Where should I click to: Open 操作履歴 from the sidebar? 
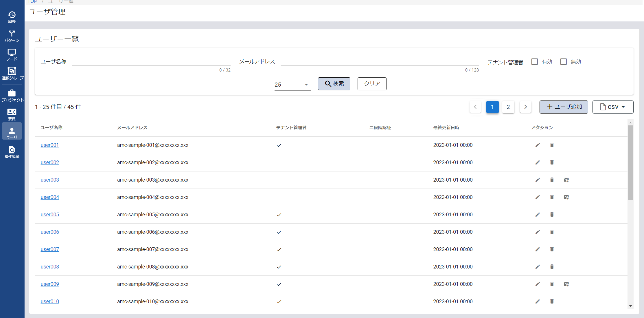tap(12, 152)
